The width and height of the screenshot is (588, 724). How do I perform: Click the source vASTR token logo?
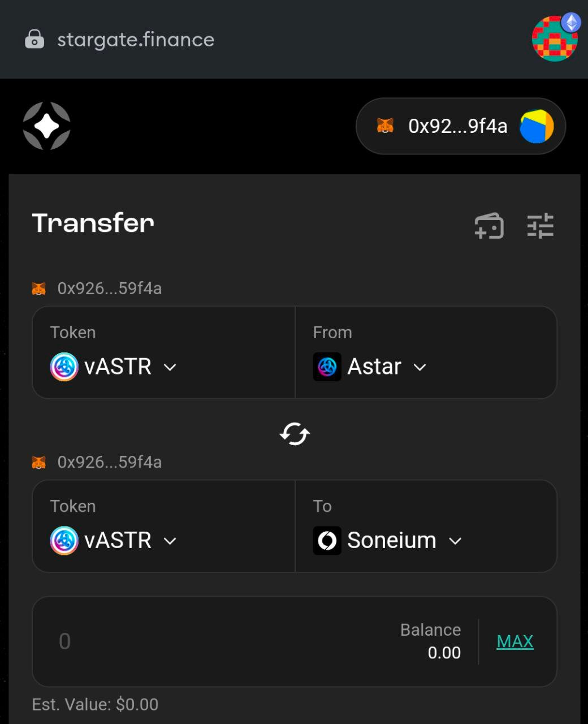[64, 367]
